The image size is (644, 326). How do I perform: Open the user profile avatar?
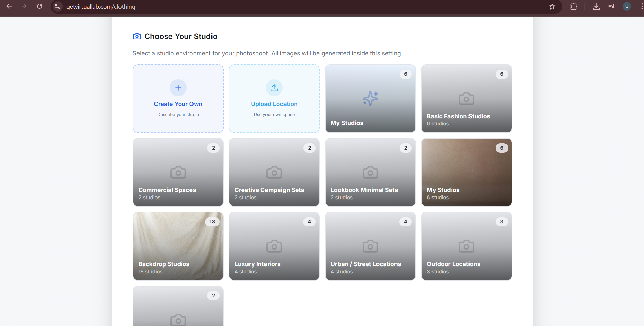(x=627, y=6)
